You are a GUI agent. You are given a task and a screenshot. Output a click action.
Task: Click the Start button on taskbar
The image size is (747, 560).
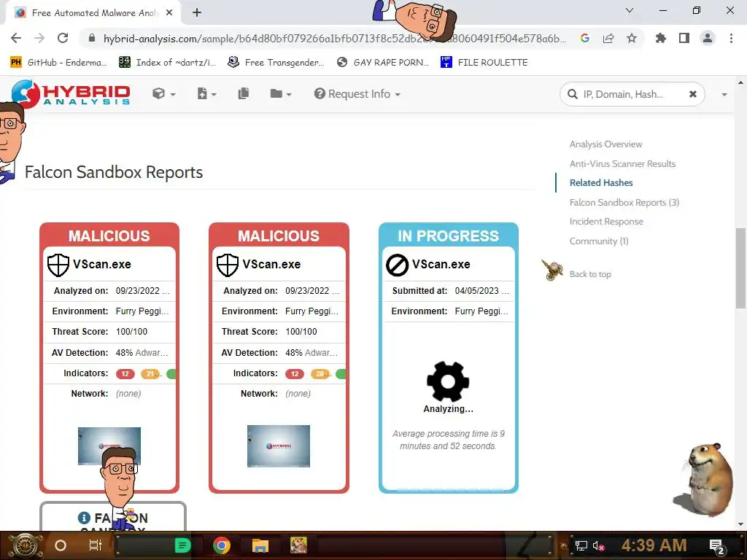click(x=26, y=545)
